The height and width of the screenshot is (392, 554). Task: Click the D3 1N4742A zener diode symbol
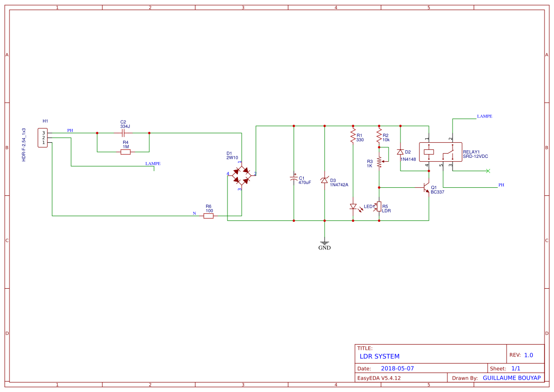coord(324,180)
